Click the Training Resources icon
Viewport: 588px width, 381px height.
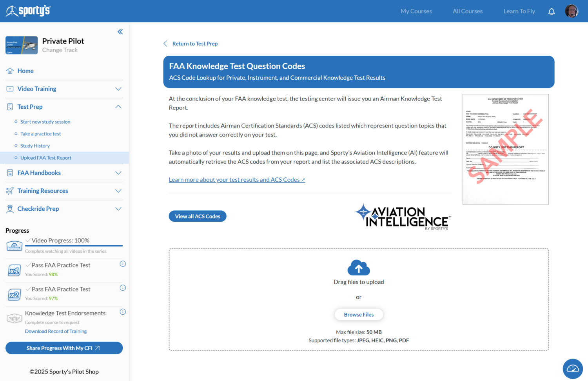(10, 191)
